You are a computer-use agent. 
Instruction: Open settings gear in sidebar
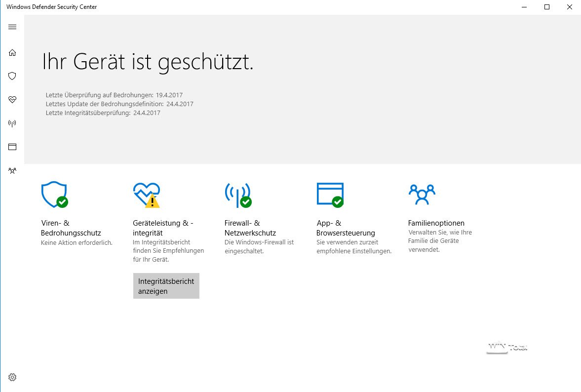[x=12, y=377]
